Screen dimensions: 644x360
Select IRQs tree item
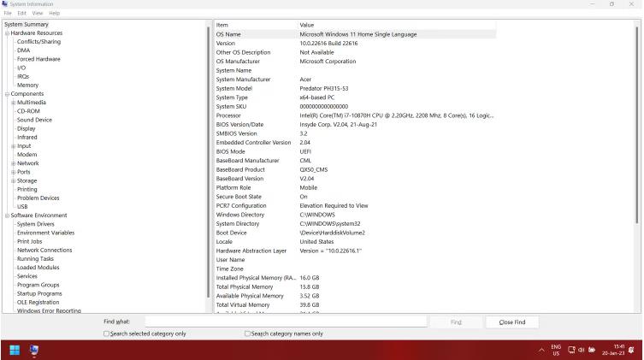point(23,76)
